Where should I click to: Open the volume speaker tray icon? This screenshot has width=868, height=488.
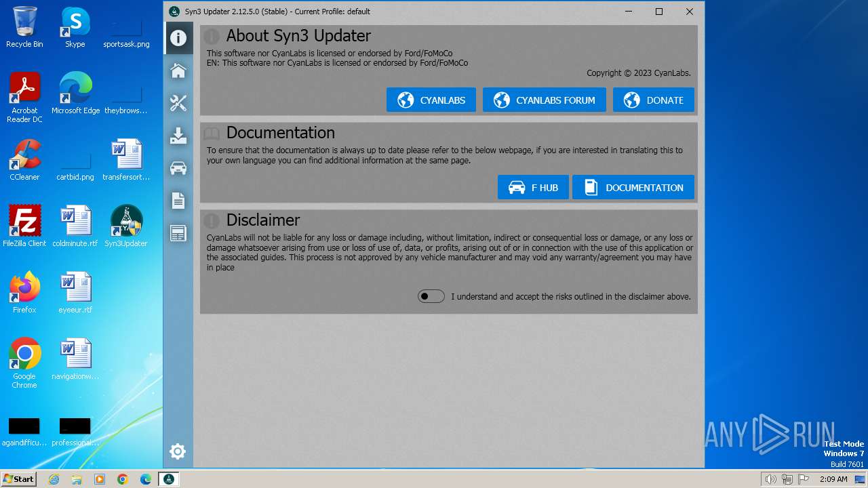pos(771,479)
